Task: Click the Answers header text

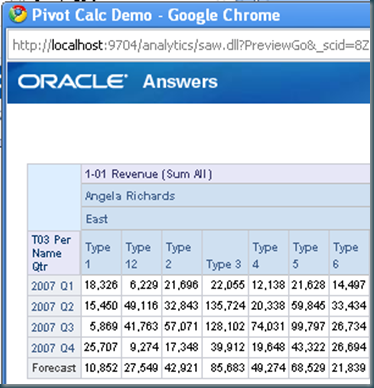Action: (x=180, y=82)
